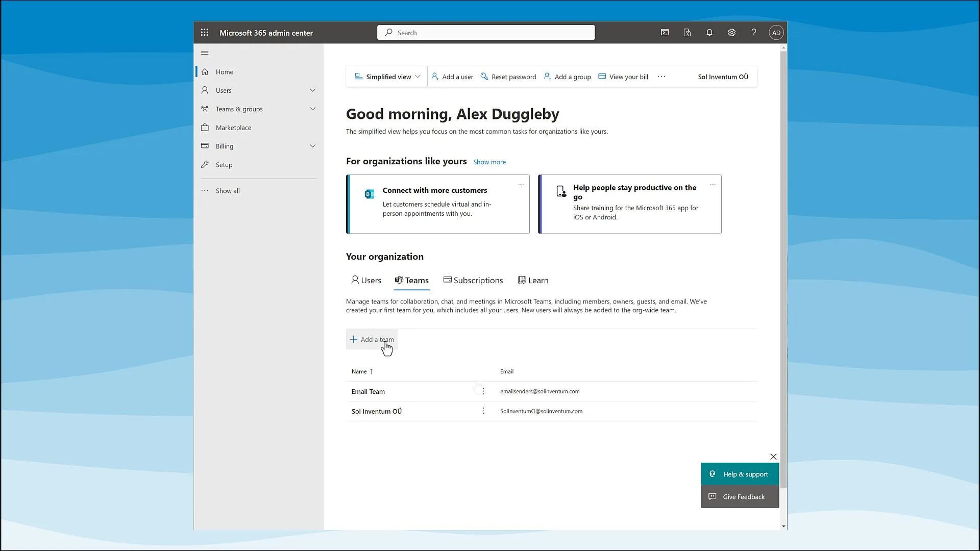Screen dimensions: 980x551
Task: Click inside the Search field
Action: point(485,32)
